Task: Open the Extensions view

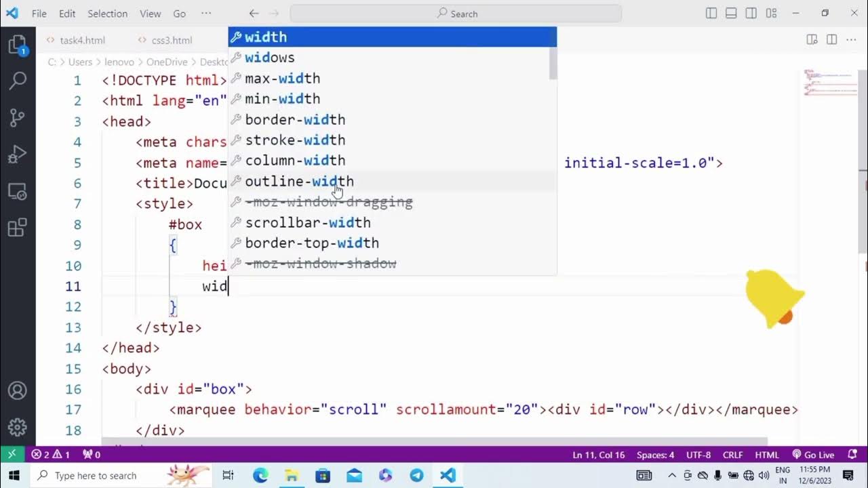Action: (18, 228)
